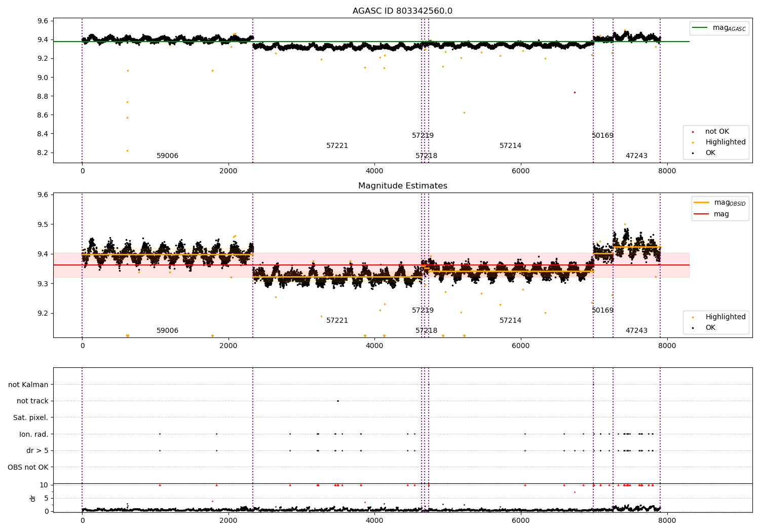Click the 'Magnitude Estimates' plot title
The width and height of the screenshot is (760, 532).
402,186
